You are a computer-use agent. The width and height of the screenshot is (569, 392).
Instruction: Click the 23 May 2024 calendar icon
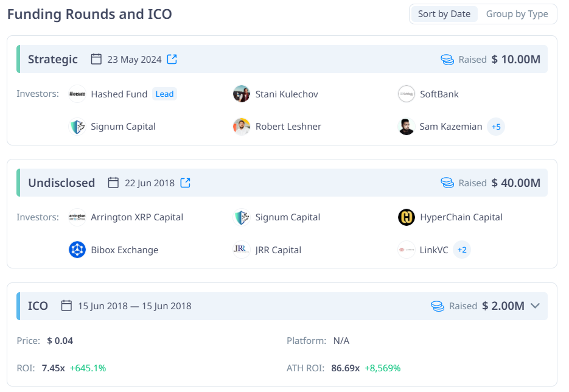96,59
